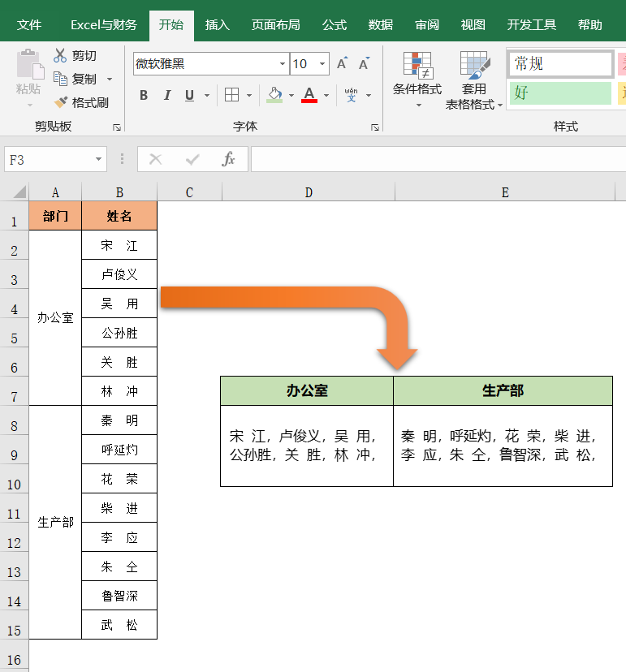Select column E header
This screenshot has height=672, width=626.
[505, 192]
